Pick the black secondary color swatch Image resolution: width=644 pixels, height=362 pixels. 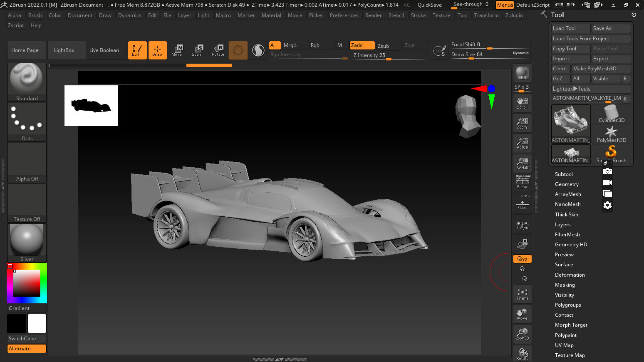pos(17,323)
